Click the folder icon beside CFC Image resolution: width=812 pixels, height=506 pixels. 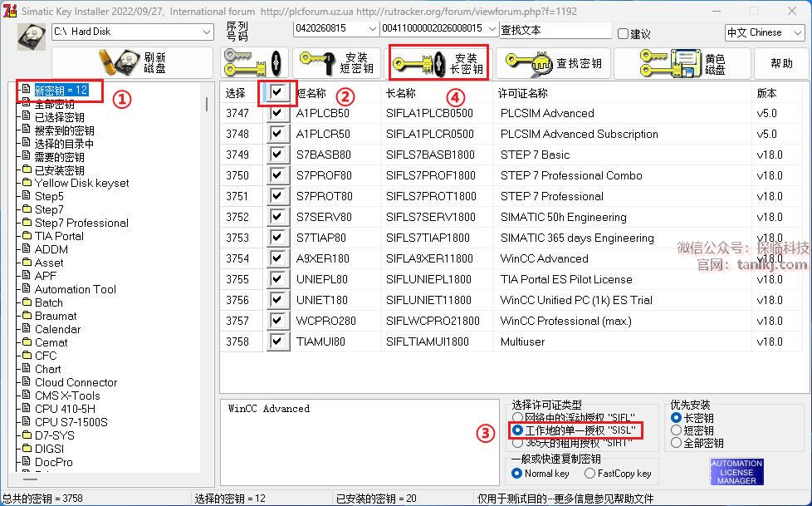pos(27,355)
